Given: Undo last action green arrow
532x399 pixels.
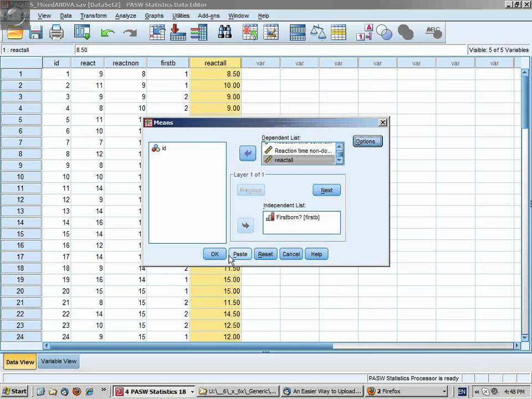Looking at the screenshot, I should point(108,33).
